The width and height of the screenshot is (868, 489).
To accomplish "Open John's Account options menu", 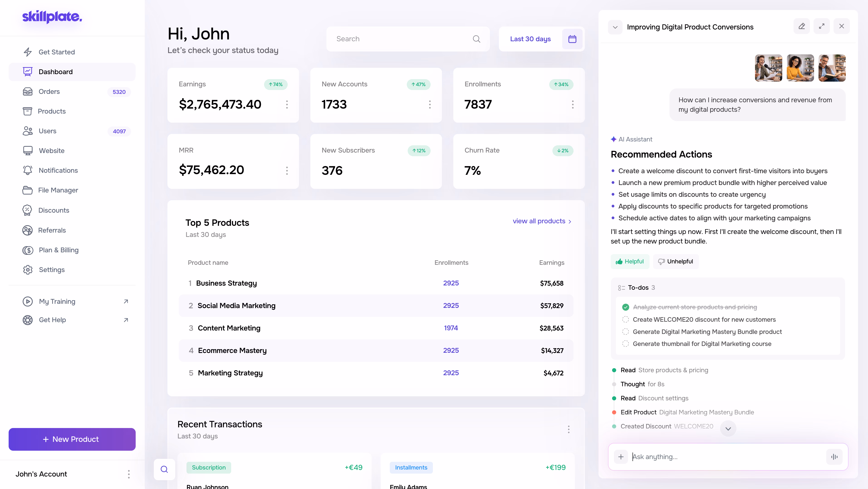I will (x=129, y=474).
